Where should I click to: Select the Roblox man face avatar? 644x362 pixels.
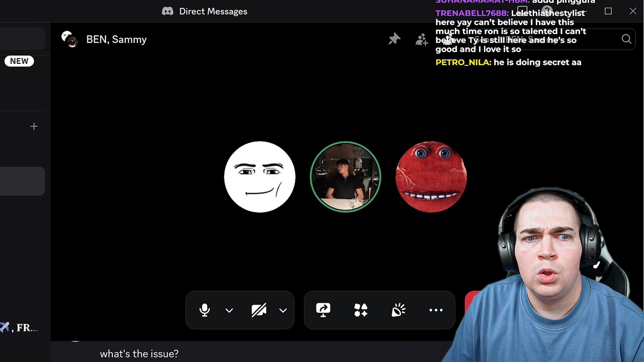click(x=260, y=176)
